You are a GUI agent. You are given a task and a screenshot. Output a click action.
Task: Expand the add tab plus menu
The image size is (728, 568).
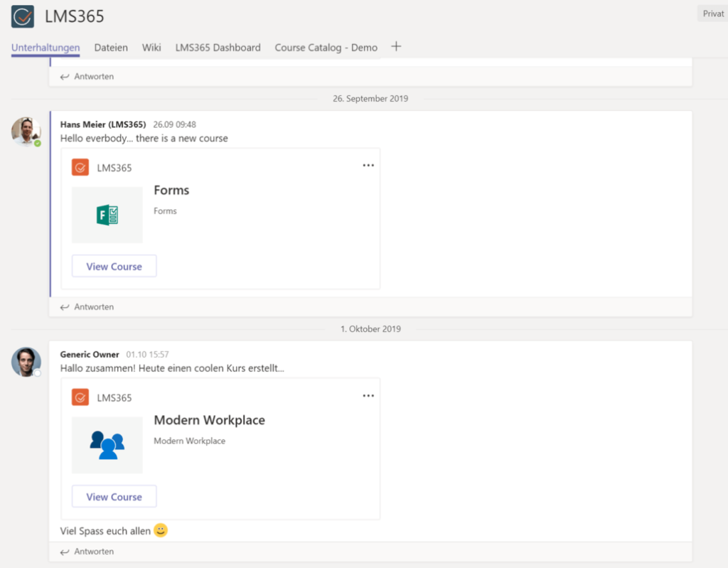(396, 45)
